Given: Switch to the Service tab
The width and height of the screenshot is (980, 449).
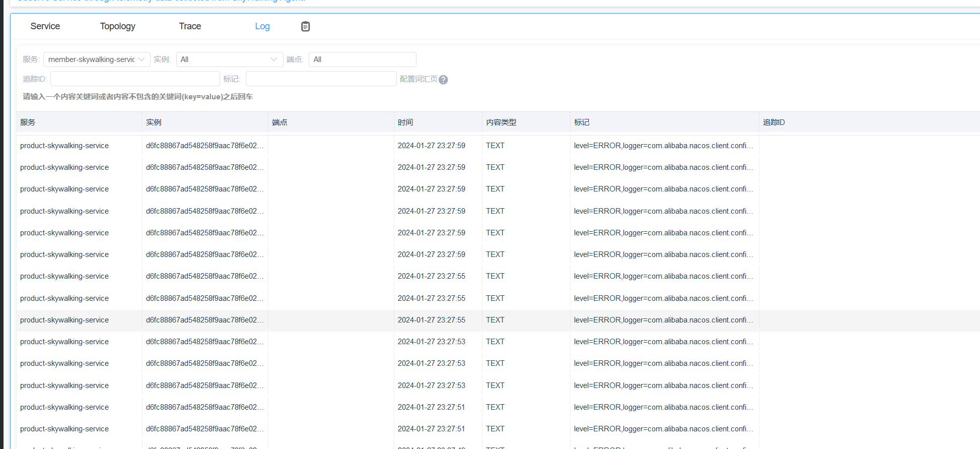Looking at the screenshot, I should point(45,26).
